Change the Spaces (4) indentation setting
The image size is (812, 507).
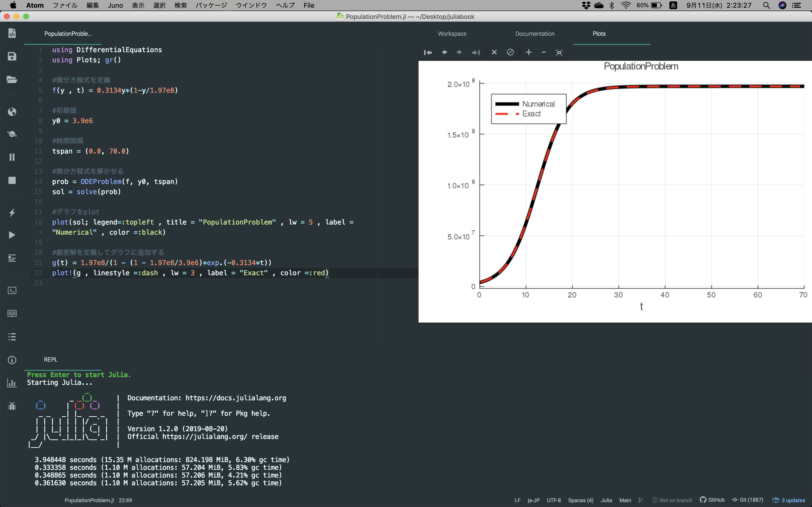[x=580, y=500]
